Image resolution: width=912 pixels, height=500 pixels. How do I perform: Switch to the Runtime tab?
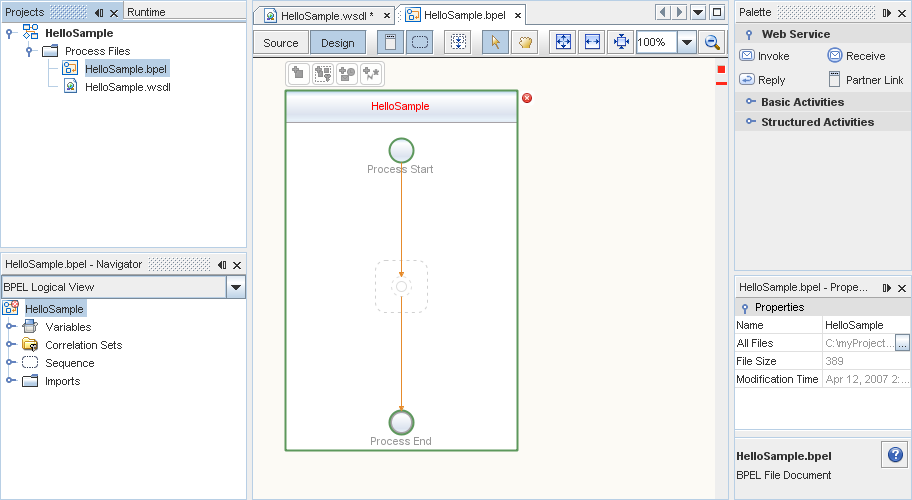(146, 12)
